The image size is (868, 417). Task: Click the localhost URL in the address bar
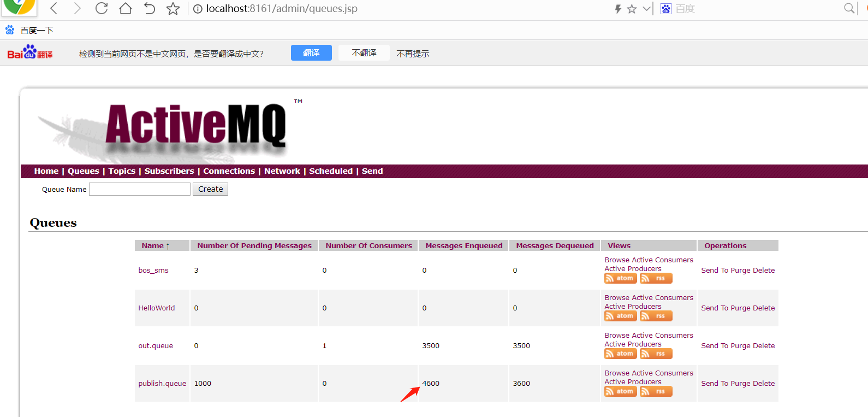pos(282,9)
